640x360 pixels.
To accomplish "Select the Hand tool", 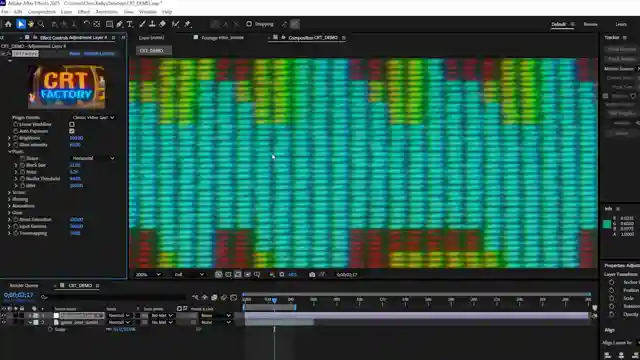I will click(x=31, y=24).
